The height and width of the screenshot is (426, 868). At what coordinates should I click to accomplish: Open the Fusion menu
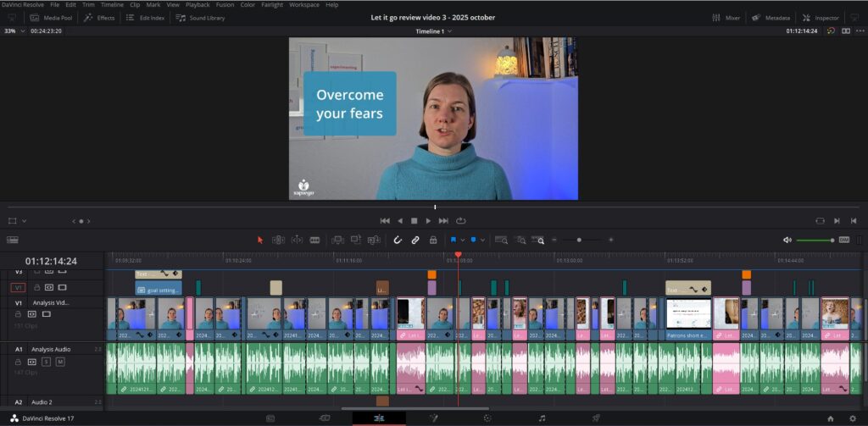click(225, 4)
